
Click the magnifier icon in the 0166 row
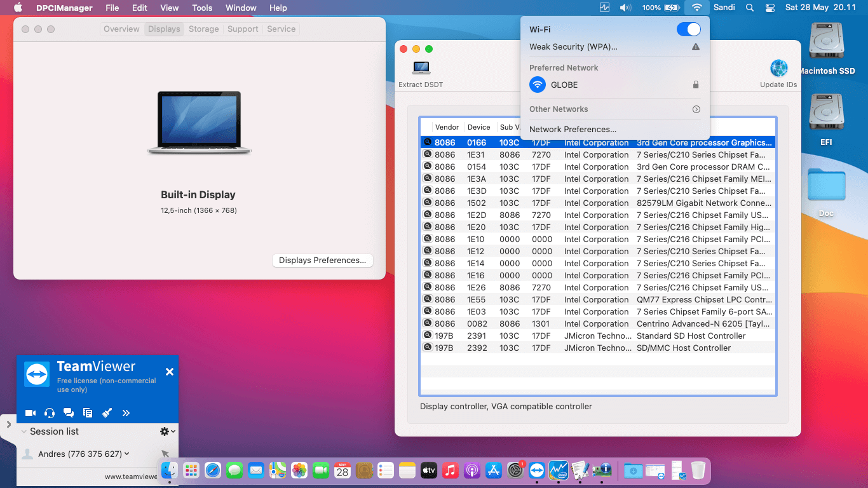428,142
